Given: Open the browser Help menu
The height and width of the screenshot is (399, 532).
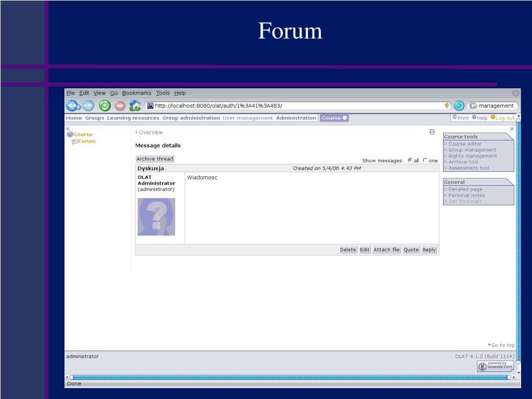Looking at the screenshot, I should [x=180, y=93].
